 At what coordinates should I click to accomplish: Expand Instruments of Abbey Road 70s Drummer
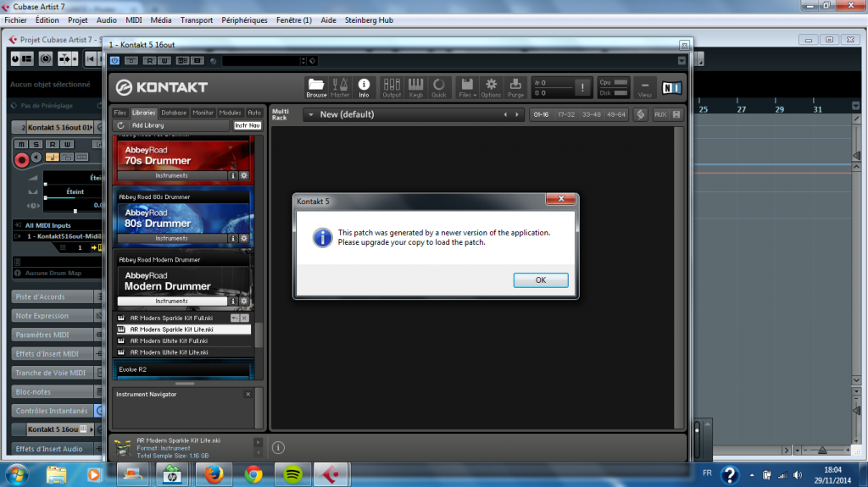(171, 175)
